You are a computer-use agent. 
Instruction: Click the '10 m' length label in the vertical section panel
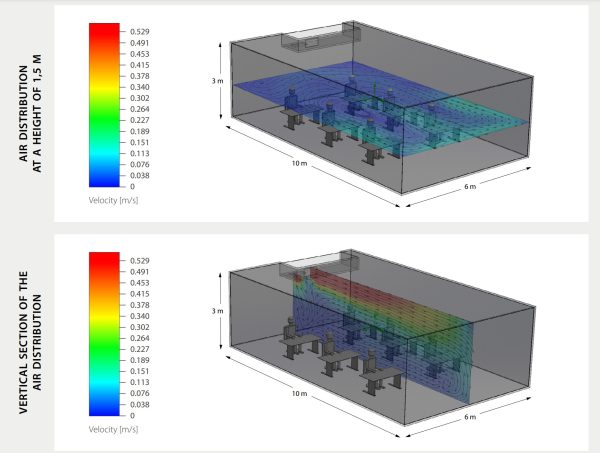(299, 394)
